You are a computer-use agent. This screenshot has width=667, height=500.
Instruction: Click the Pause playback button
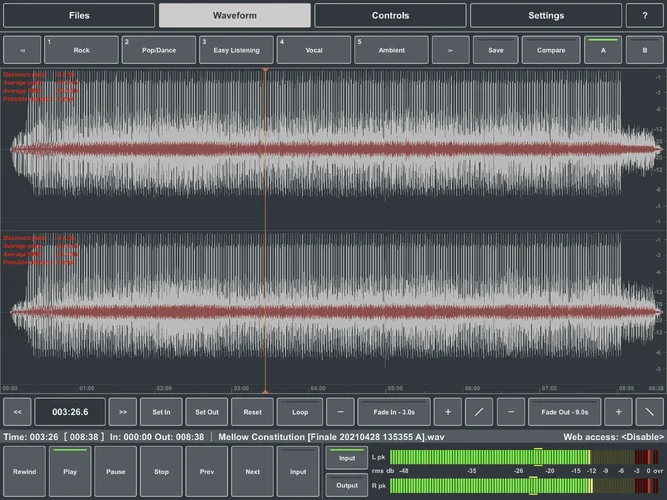point(116,471)
